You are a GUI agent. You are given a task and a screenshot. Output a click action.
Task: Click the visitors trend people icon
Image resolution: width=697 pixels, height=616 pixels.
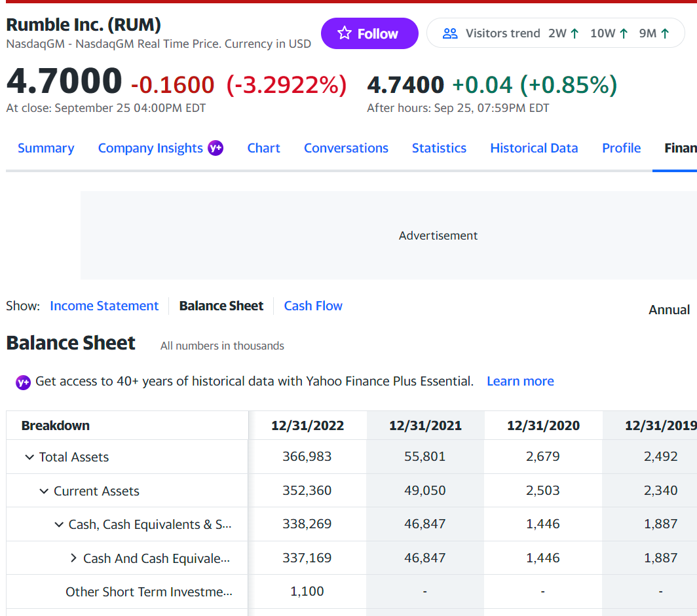pos(450,33)
